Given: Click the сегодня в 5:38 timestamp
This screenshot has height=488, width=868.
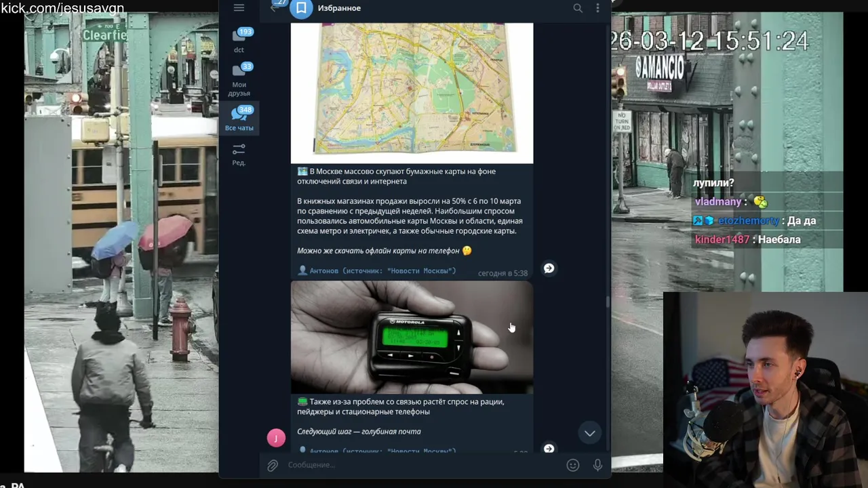Looking at the screenshot, I should [502, 273].
